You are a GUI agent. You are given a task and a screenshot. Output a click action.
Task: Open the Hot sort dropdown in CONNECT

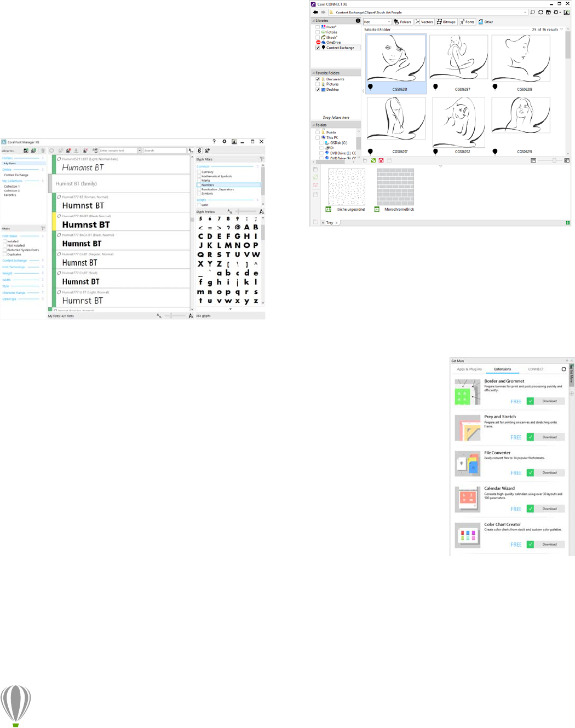[377, 22]
